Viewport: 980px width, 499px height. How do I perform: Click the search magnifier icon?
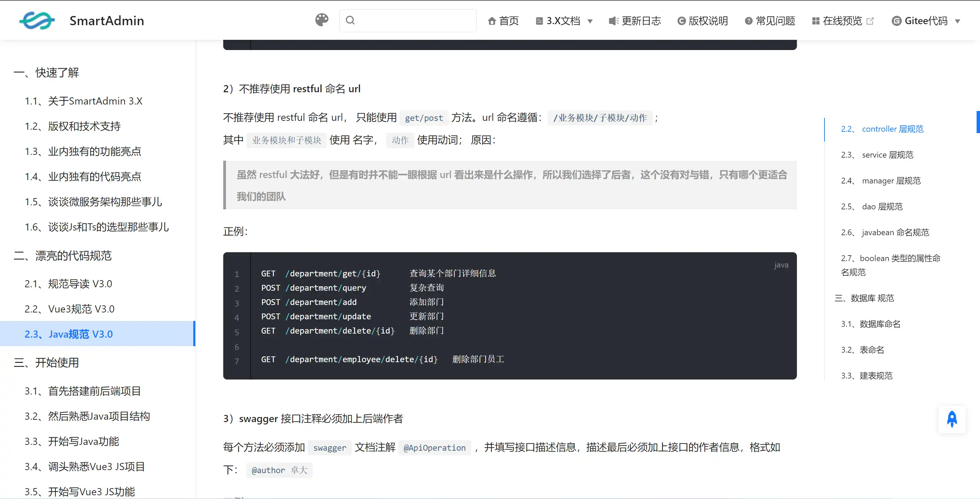click(x=350, y=20)
